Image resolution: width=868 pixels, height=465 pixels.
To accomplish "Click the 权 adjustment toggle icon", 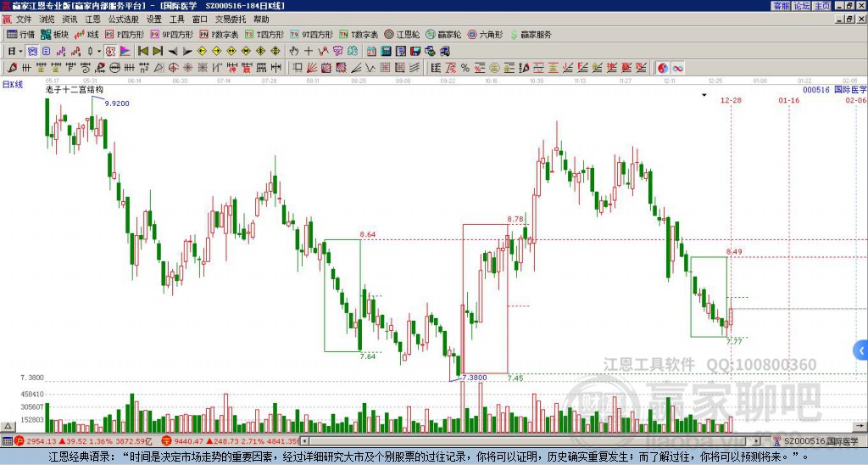I will click(x=110, y=52).
